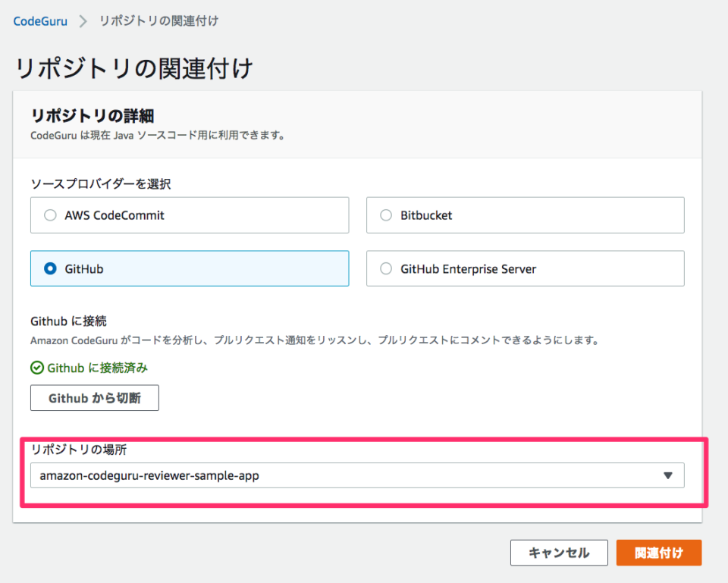Select GitHub Enterprise Server as source provider

tap(525, 268)
